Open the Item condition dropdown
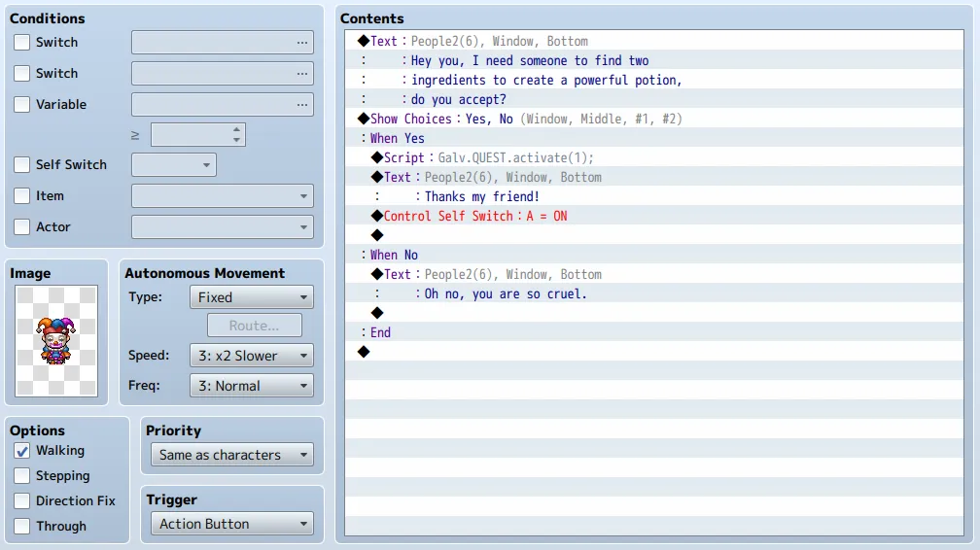 223,195
